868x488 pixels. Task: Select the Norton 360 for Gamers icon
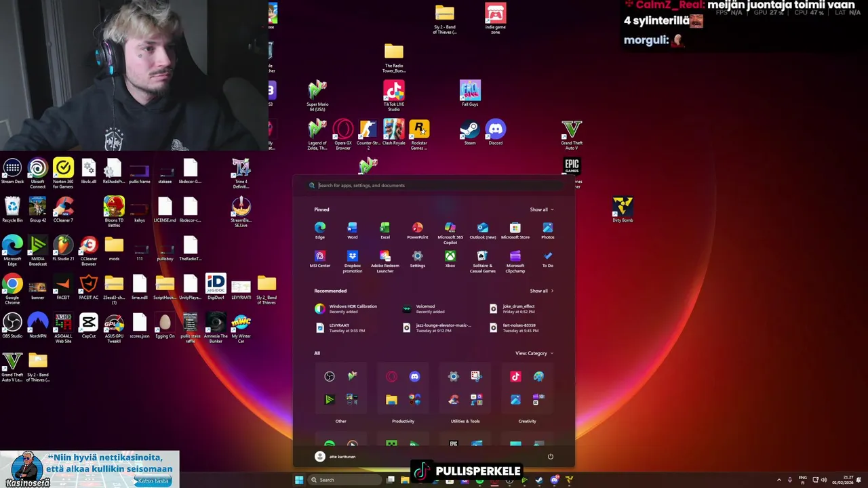[x=63, y=173]
